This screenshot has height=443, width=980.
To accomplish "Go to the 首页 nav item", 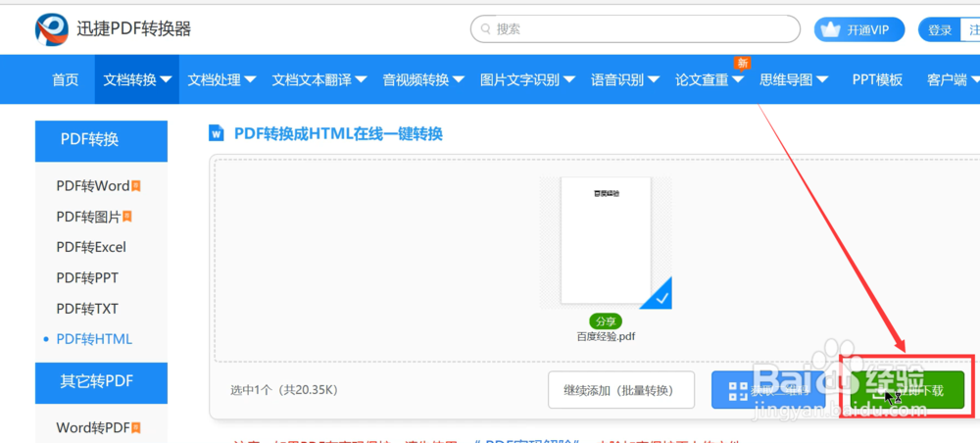I will [66, 79].
